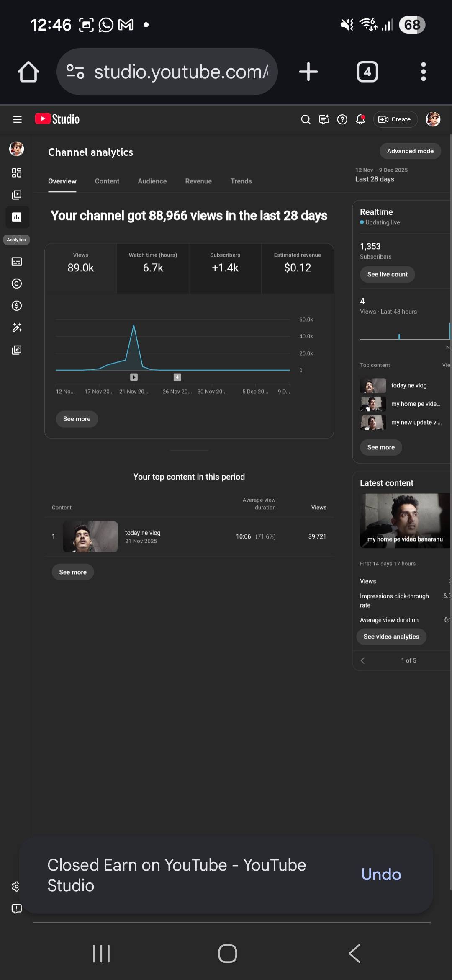Open the hamburger navigation menu
Screen dimensions: 452x980
pyautogui.click(x=17, y=119)
